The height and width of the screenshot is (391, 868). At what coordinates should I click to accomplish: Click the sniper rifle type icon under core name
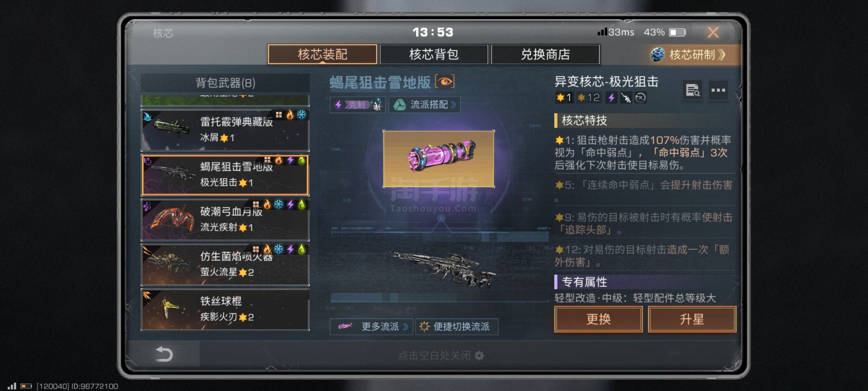626,98
